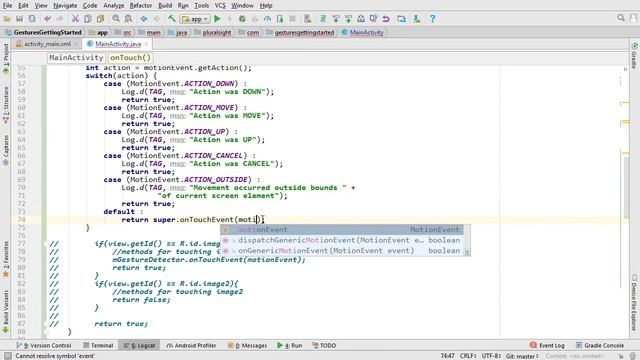
Task: Click the Copy toolbar icon
Action: [88, 19]
